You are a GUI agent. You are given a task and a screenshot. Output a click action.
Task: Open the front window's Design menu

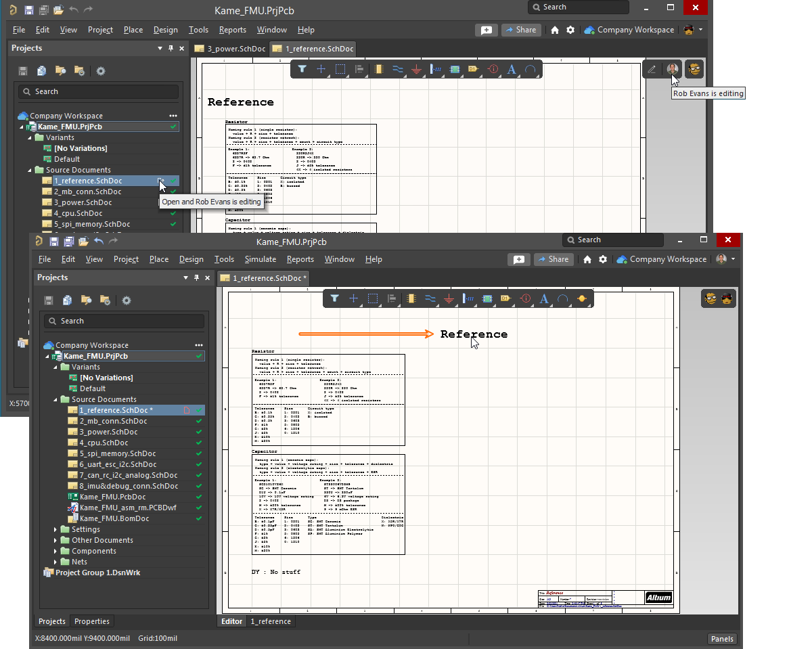coord(191,259)
